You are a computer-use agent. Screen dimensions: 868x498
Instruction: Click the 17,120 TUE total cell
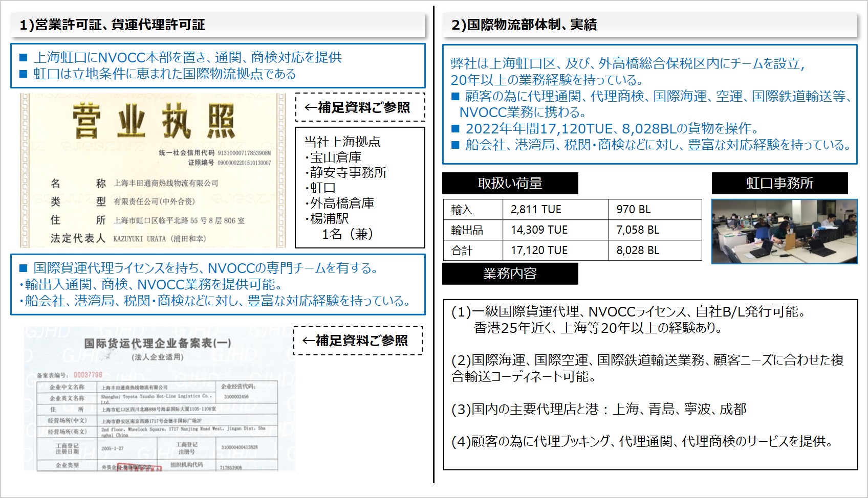[555, 251]
